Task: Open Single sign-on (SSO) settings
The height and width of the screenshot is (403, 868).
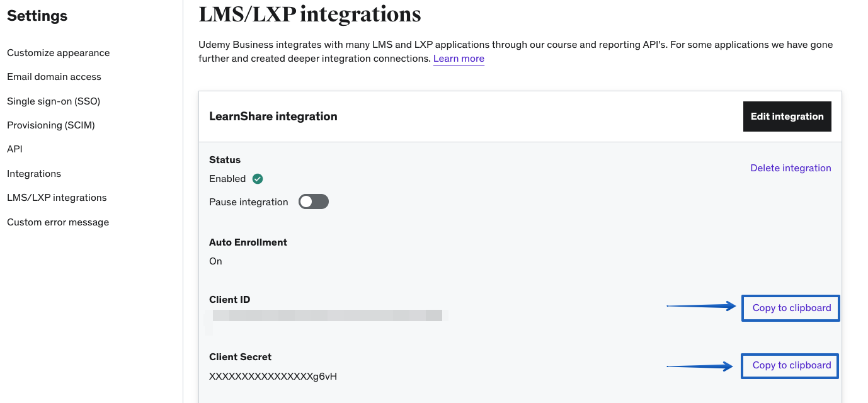Action: pyautogui.click(x=54, y=101)
